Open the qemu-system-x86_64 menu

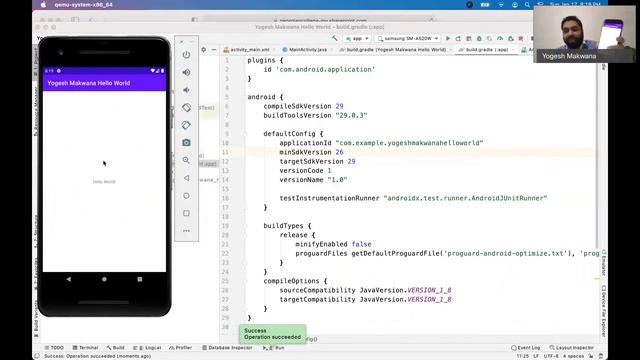point(83,4)
